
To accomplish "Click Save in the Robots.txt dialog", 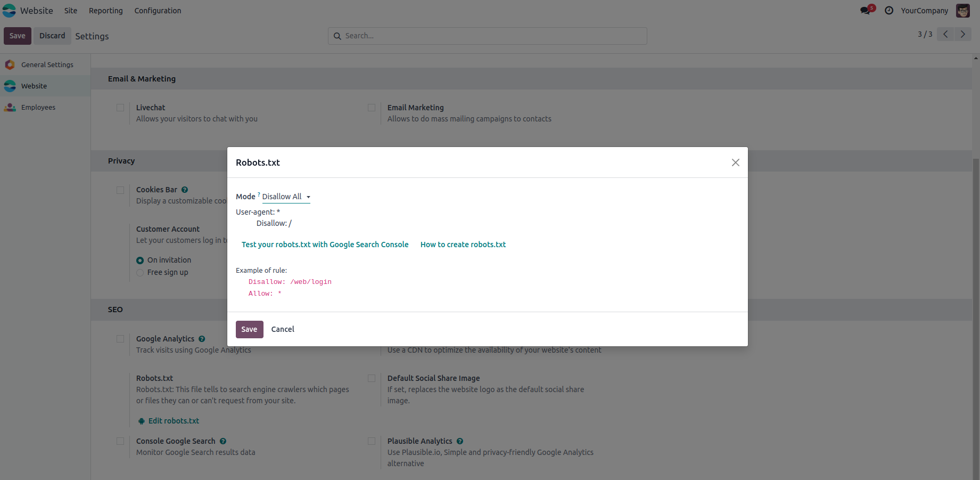I will click(249, 329).
